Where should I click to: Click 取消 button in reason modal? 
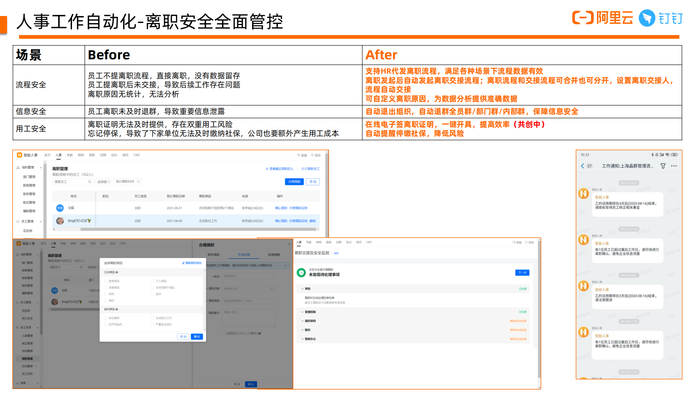[x=183, y=336]
